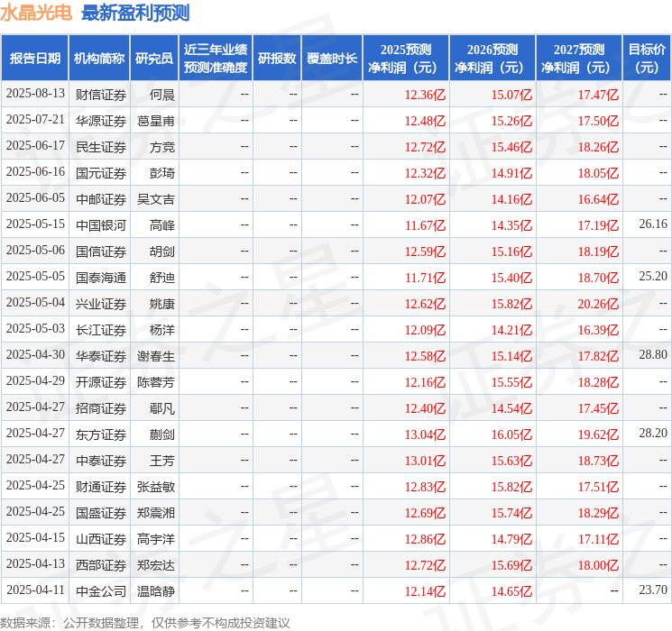Click researcher name 张益敏
672x631 pixels.
pos(155,486)
